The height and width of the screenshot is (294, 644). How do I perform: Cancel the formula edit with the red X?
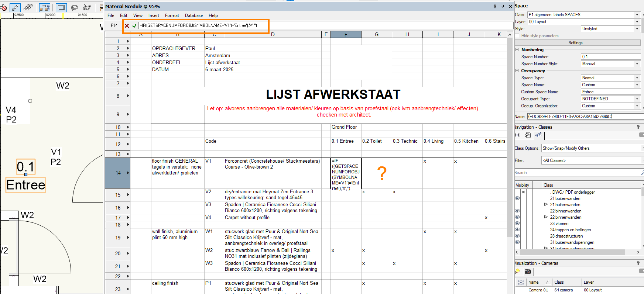coord(127,26)
